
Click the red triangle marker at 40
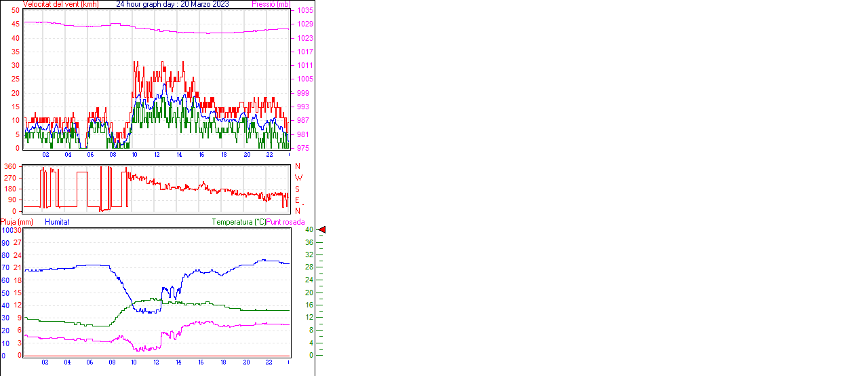click(322, 230)
